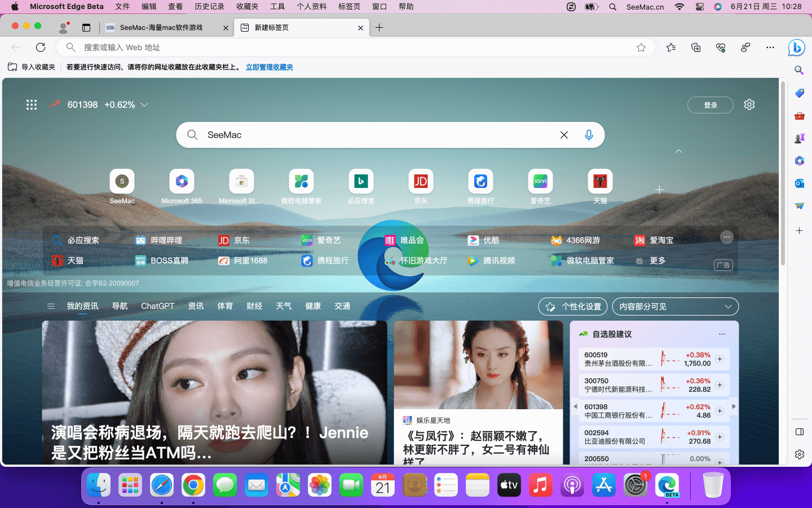
Task: Open sidebar Tools briefcase icon
Action: [x=799, y=116]
